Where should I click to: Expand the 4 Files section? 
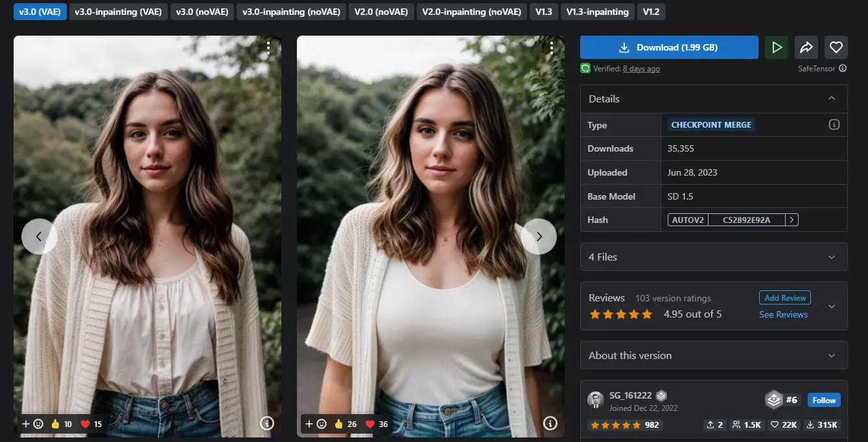click(x=832, y=257)
